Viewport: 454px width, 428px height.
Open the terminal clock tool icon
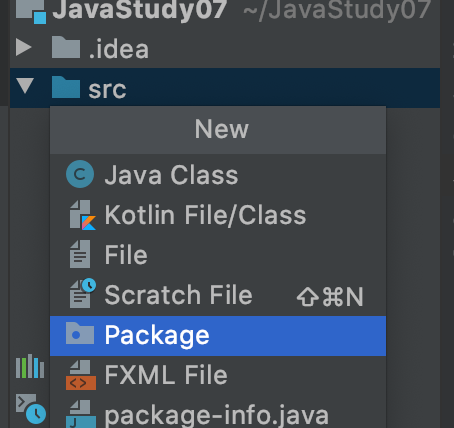point(31,409)
